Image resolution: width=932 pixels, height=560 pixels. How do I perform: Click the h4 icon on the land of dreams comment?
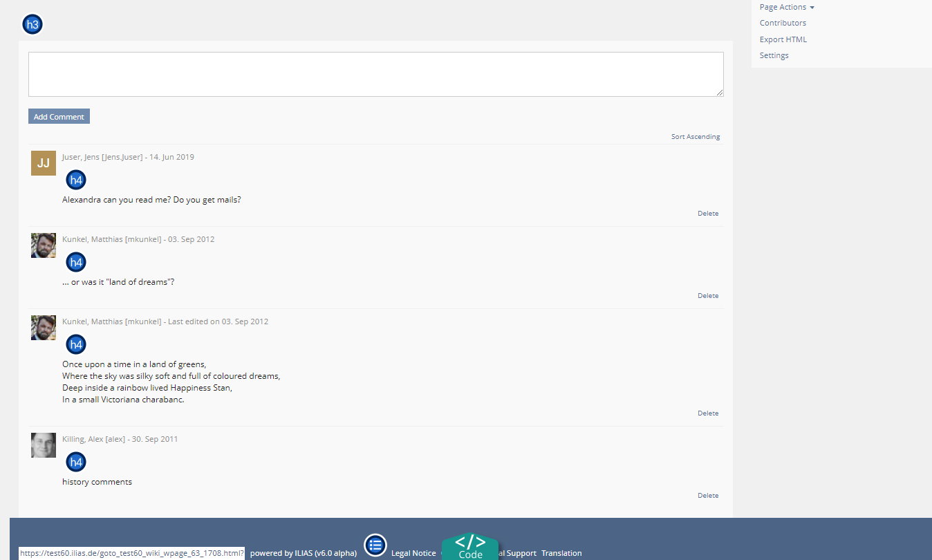pyautogui.click(x=75, y=261)
